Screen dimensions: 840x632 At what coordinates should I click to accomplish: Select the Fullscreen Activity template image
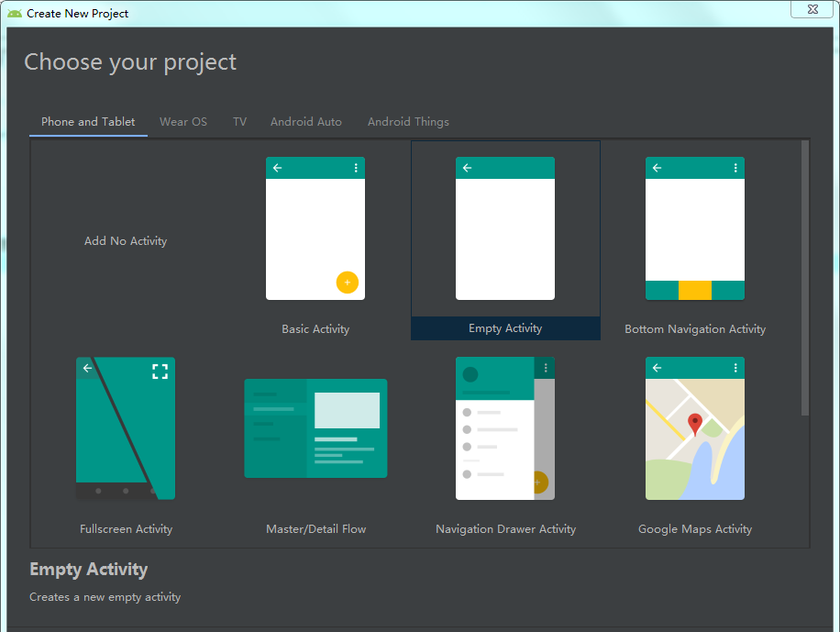126,428
